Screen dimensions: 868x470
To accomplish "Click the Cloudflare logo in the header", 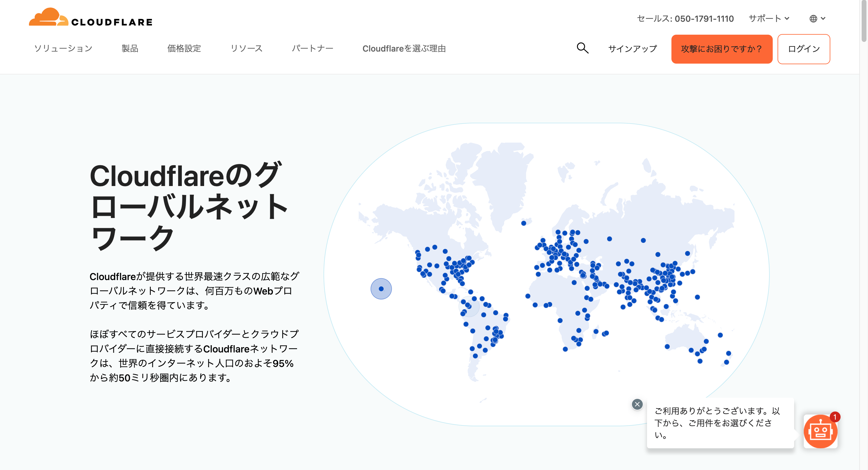I will (90, 17).
